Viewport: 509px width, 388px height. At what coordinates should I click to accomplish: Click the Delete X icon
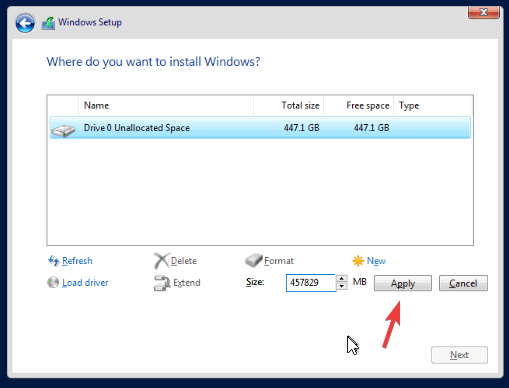coord(161,261)
